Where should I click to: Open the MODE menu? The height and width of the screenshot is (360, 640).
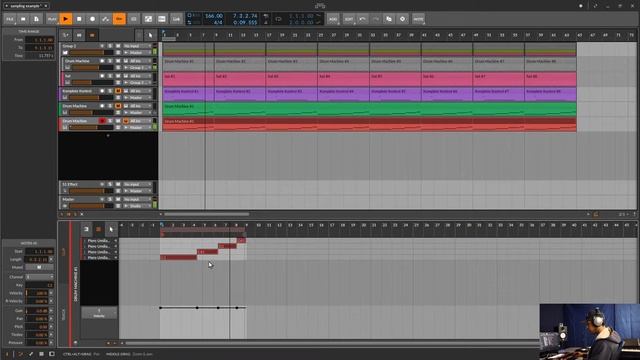[418, 19]
